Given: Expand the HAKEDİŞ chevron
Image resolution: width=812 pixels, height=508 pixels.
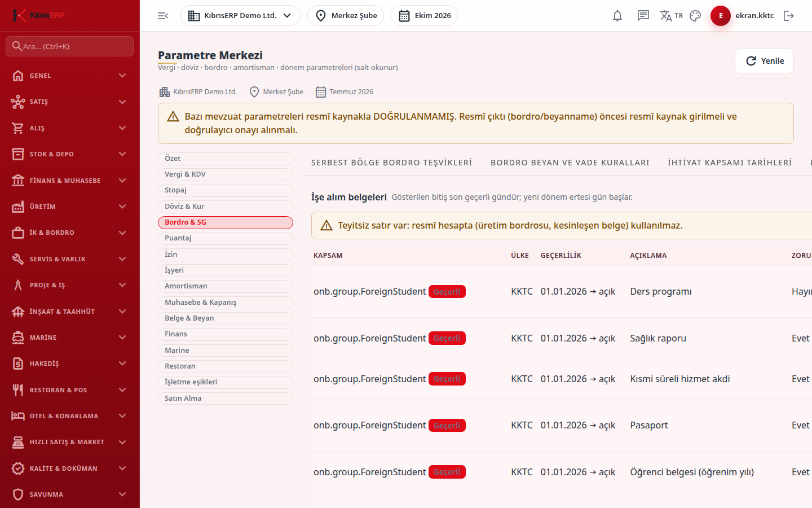Looking at the screenshot, I should 122,364.
